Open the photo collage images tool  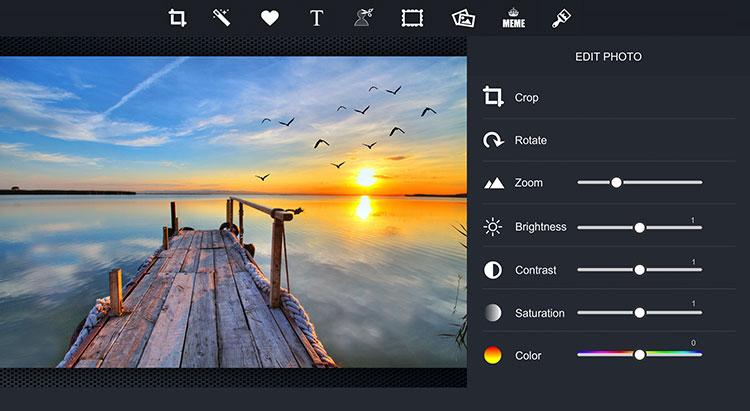463,18
